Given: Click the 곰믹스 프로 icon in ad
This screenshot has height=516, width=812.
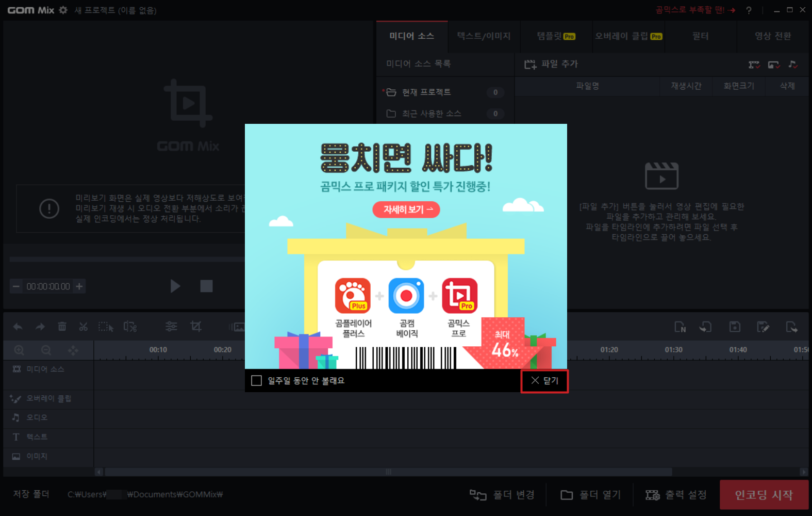Looking at the screenshot, I should [x=459, y=296].
